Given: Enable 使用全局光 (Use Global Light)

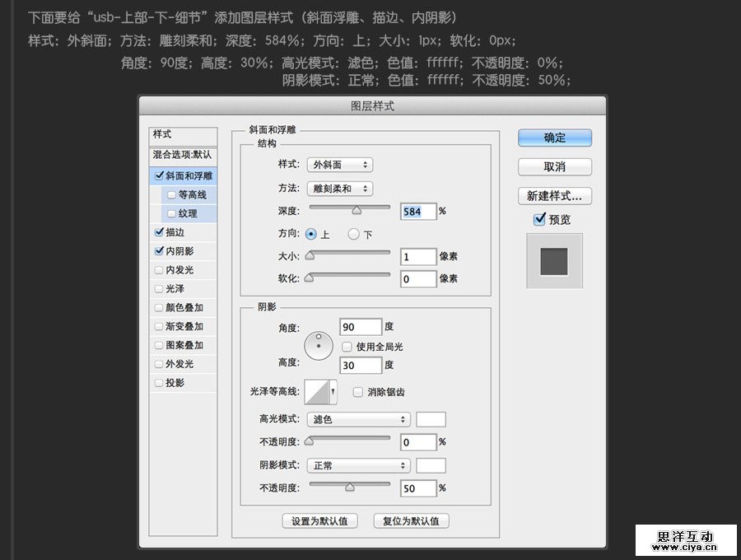Looking at the screenshot, I should [x=347, y=346].
